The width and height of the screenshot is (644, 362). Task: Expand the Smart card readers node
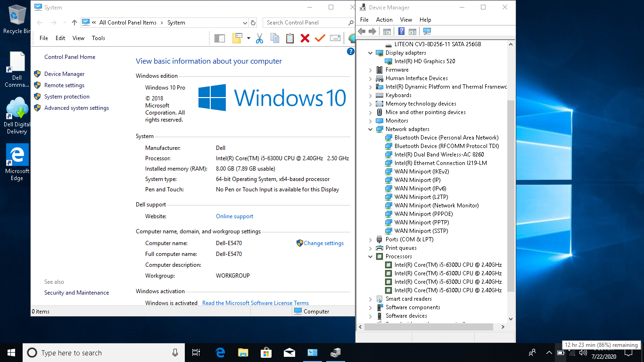pos(371,299)
